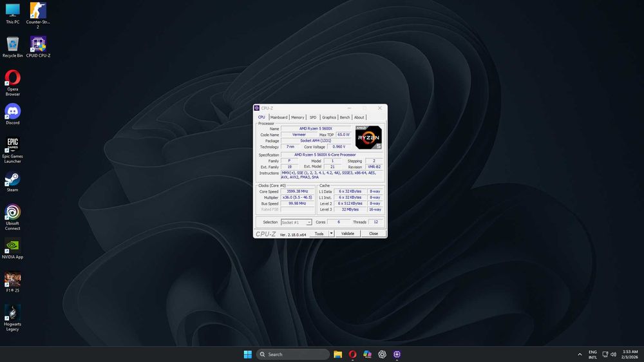Screen dimensions: 644x362
Task: Click the Cores value '6'
Action: pos(339,222)
